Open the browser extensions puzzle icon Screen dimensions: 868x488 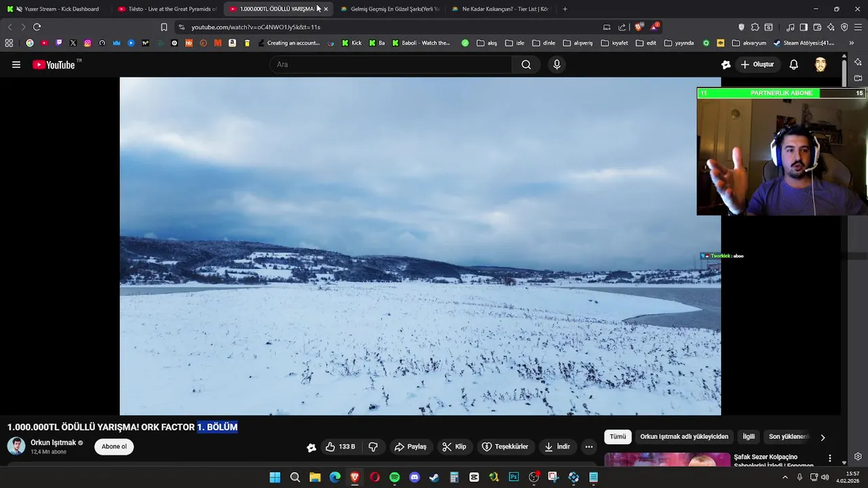coord(755,27)
